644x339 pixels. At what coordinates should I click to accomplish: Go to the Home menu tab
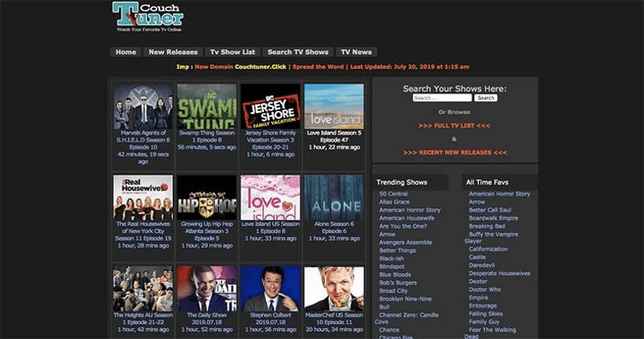pyautogui.click(x=126, y=52)
